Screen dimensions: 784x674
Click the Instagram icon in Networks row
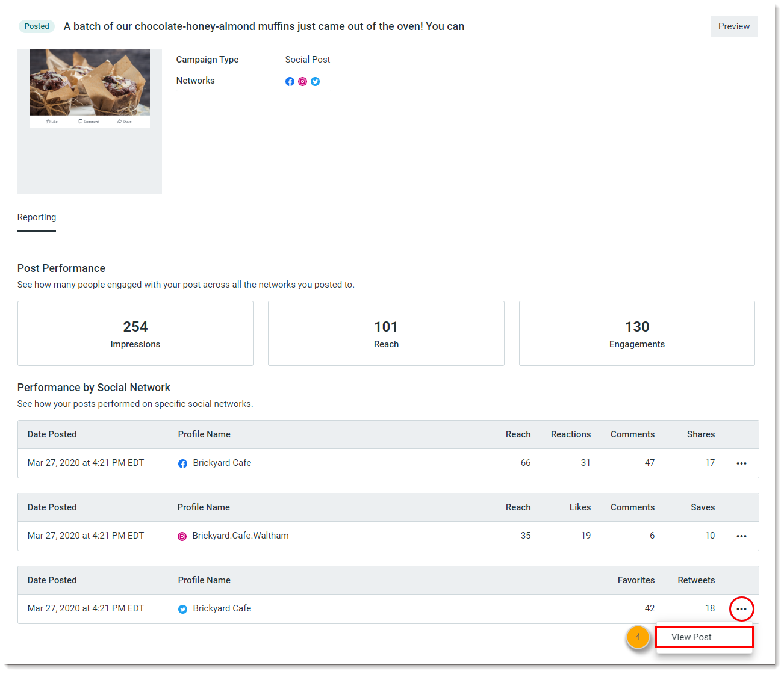pyautogui.click(x=302, y=81)
